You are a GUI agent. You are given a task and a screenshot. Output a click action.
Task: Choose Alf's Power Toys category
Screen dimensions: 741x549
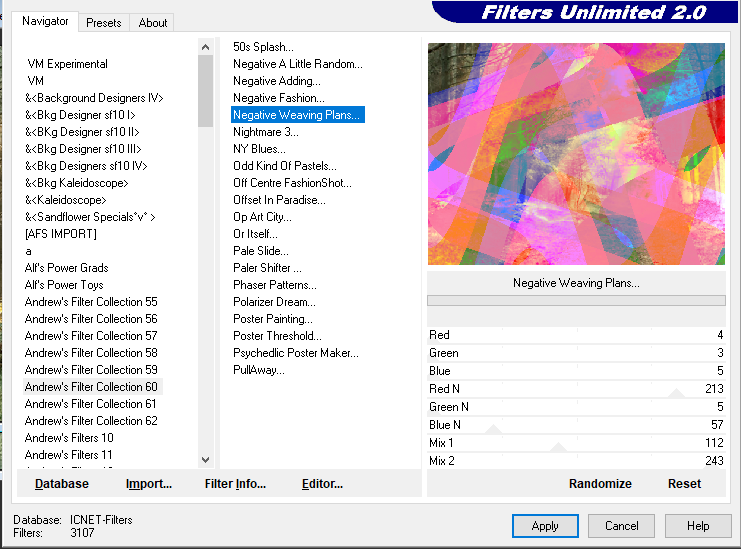point(64,285)
